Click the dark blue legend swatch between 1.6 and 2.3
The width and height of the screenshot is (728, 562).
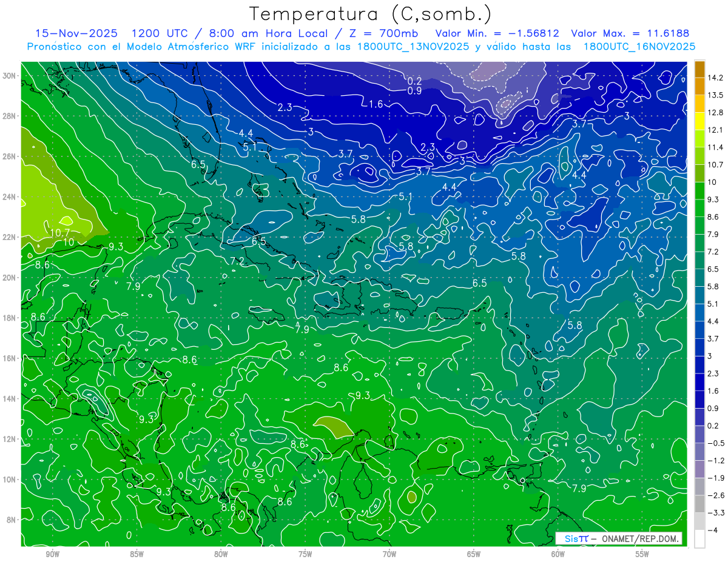(699, 382)
